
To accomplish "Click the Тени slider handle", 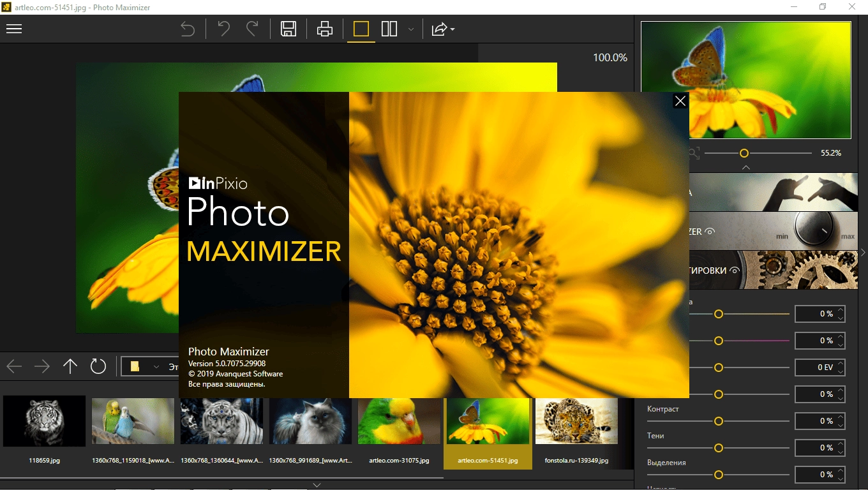I will [719, 448].
